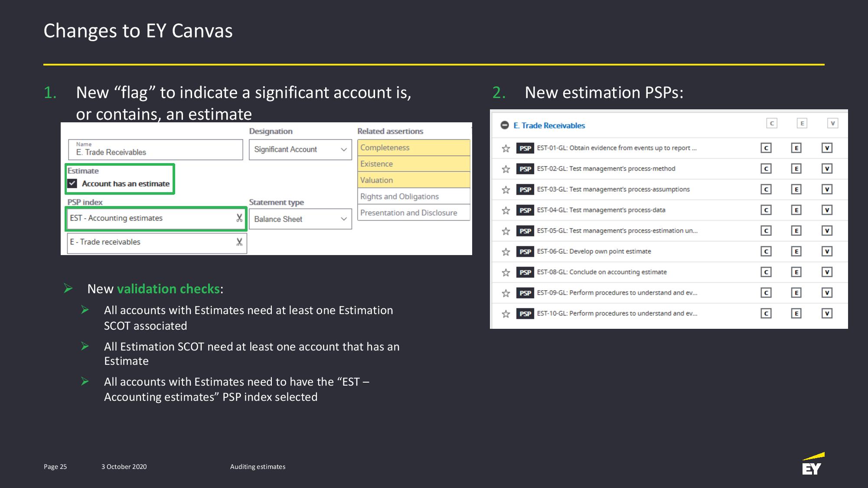Click PSP badge on EST-02-GL row
The height and width of the screenshot is (488, 868).
pos(525,169)
